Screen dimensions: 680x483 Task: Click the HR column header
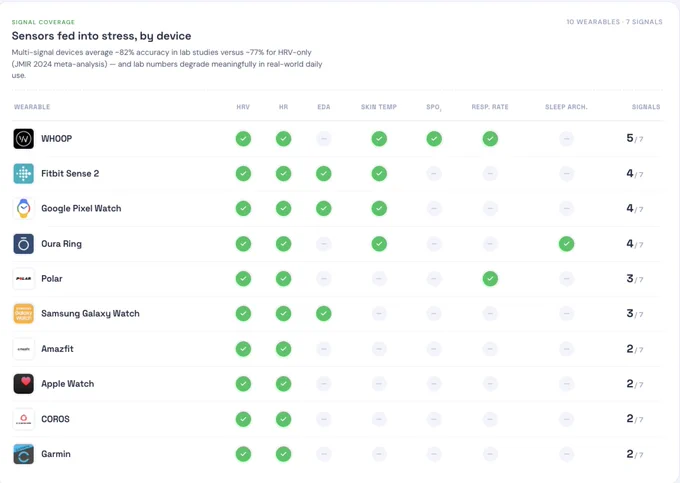[x=283, y=107]
